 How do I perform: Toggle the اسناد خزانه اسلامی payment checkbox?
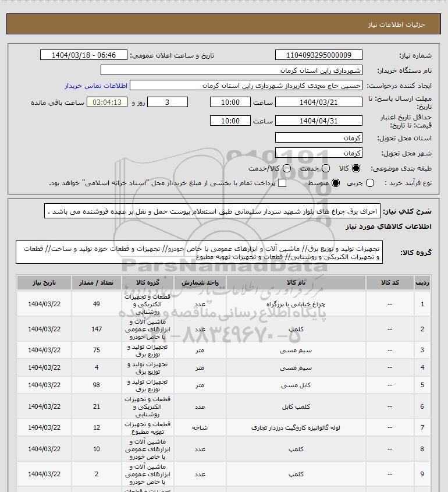(282, 183)
